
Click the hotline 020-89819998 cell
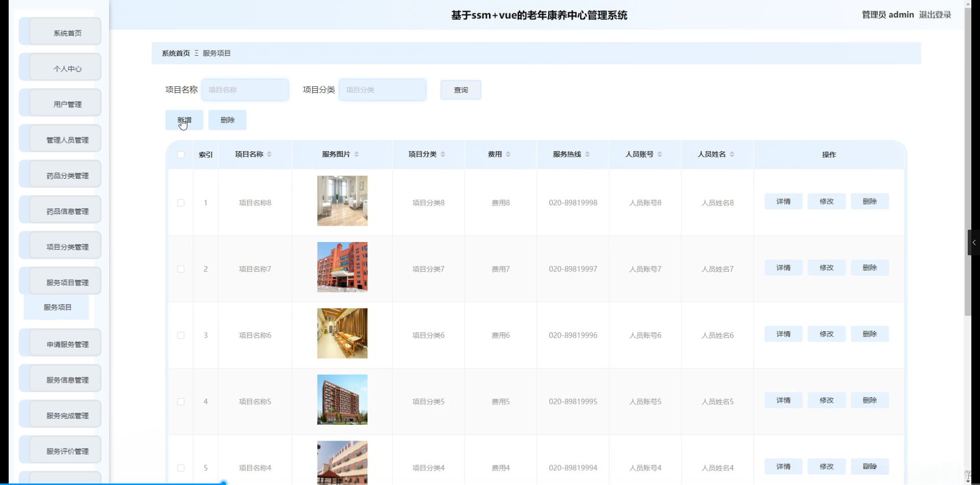573,203
